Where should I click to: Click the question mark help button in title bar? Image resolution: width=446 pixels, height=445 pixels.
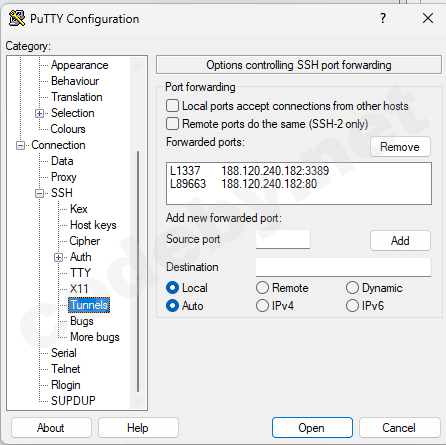pos(383,18)
